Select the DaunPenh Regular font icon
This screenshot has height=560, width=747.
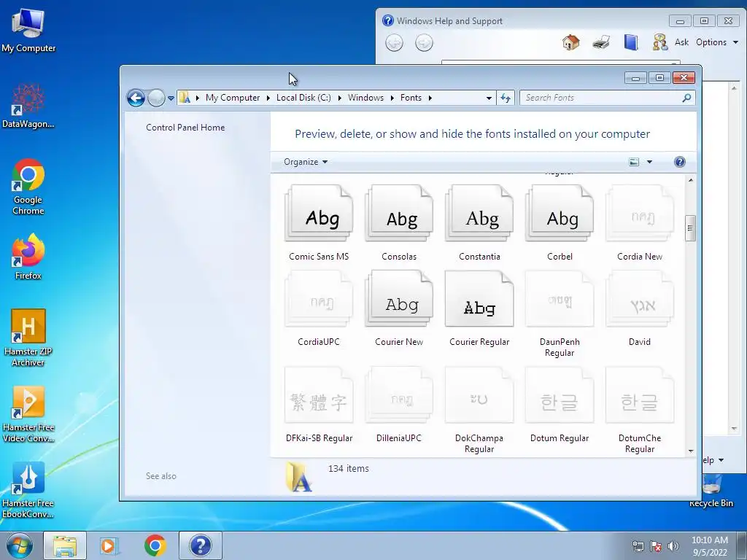point(560,298)
